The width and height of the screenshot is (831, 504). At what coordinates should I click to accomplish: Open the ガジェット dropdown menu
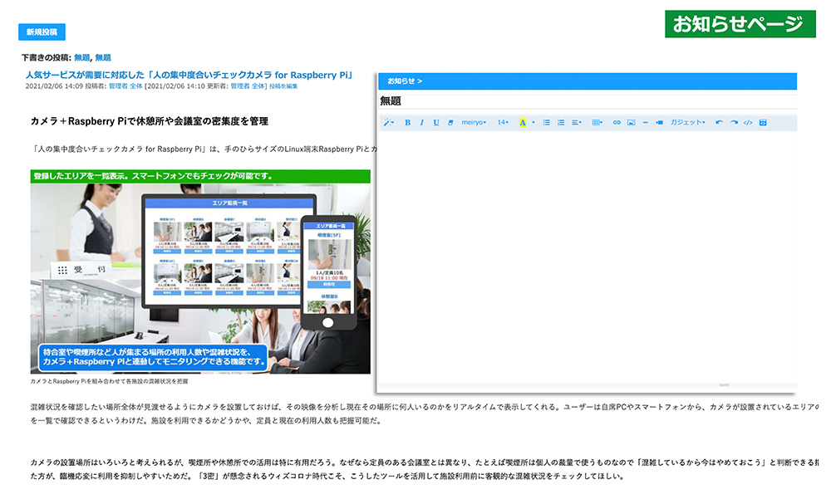(687, 122)
